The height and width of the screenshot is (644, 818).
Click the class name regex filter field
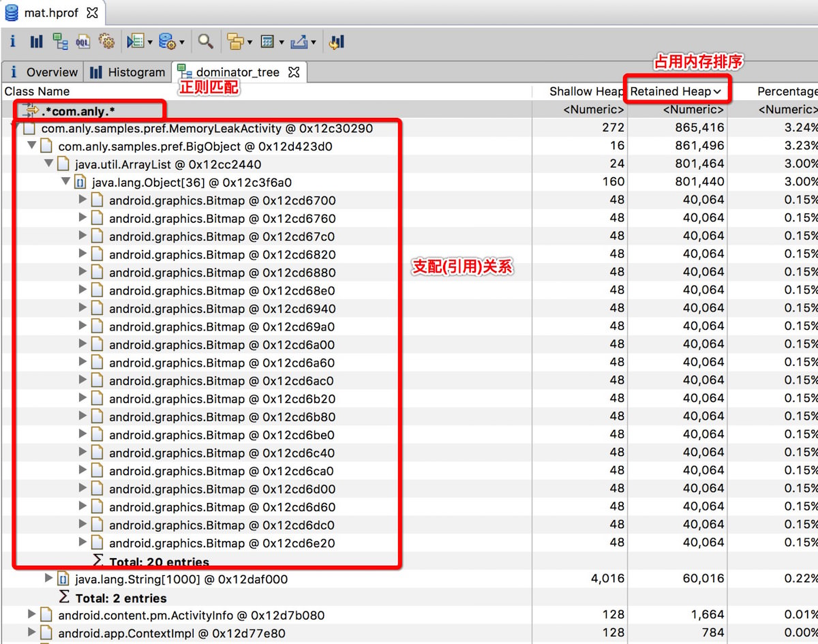click(x=266, y=110)
